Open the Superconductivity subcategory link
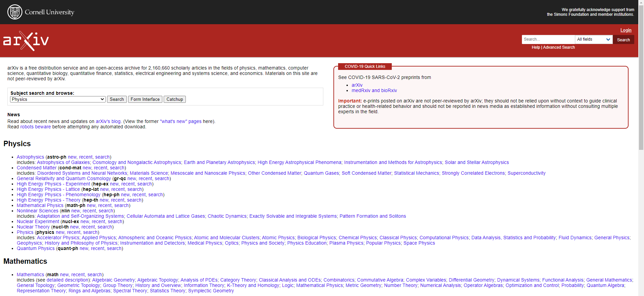644x296 pixels. (526, 173)
